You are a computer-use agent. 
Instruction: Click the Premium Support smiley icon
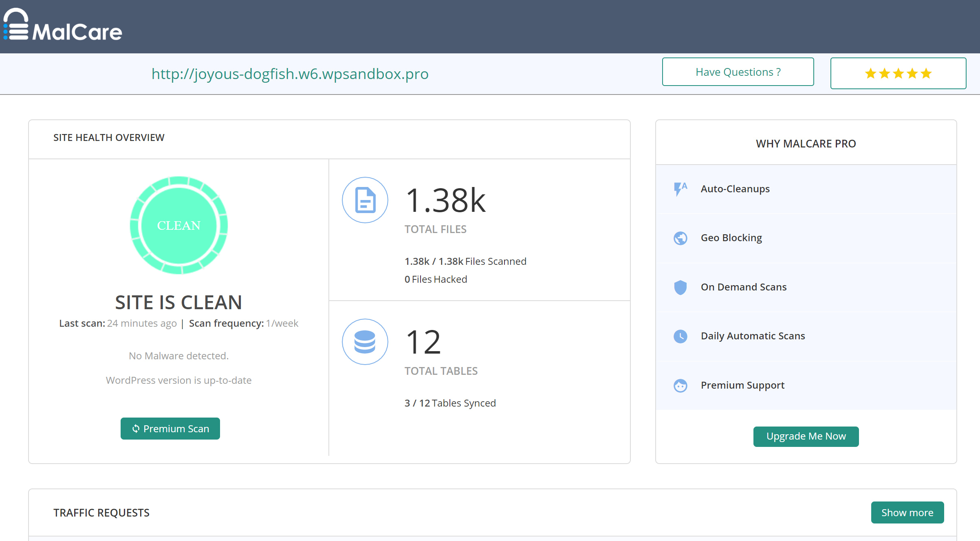pos(680,385)
